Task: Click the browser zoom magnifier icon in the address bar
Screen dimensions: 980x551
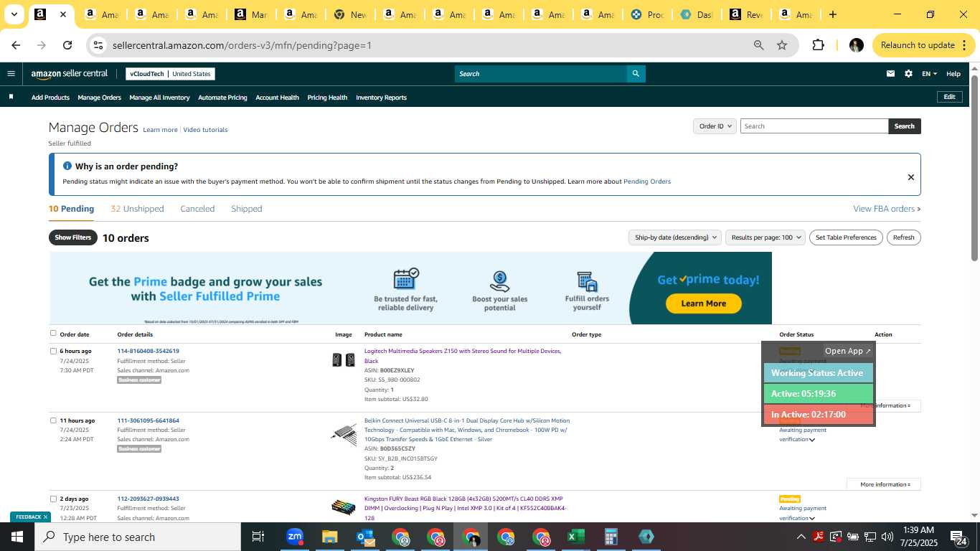Action: coord(758,45)
